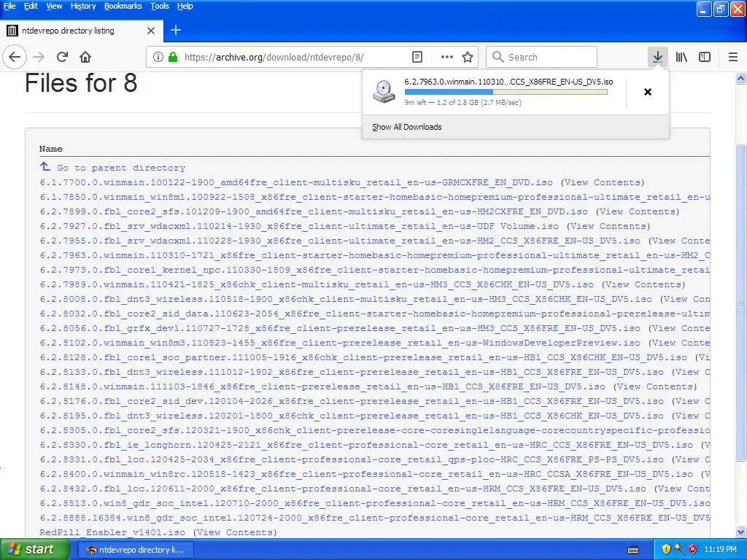Click the Name column header

51,149
